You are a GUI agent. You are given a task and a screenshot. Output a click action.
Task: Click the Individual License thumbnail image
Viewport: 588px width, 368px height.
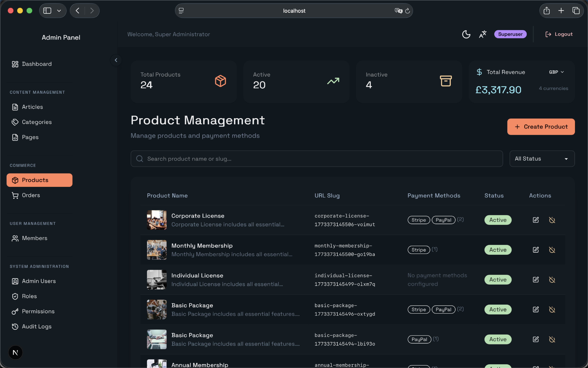pos(157,280)
